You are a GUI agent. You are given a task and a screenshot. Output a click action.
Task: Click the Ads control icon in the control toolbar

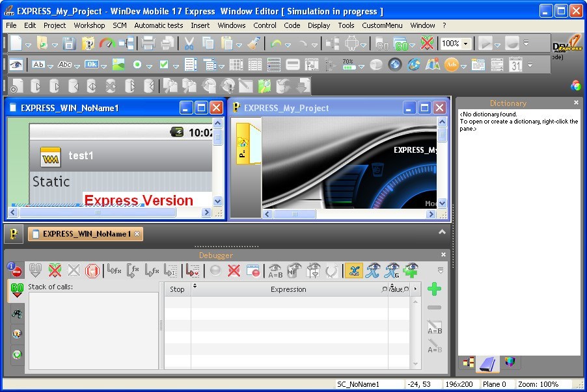pos(452,66)
